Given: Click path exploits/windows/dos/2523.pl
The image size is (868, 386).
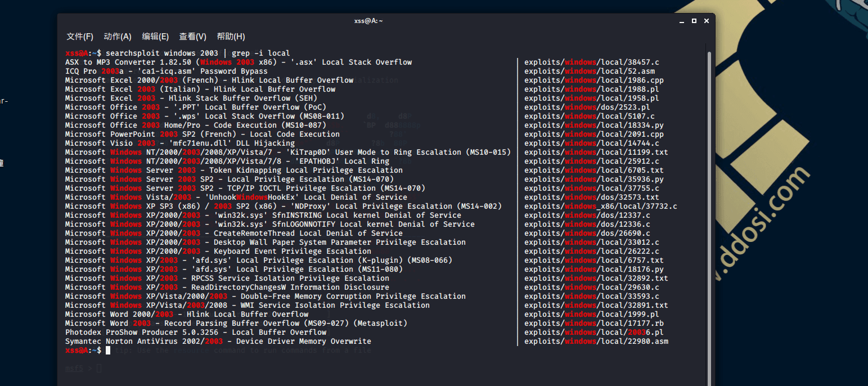Looking at the screenshot, I should (587, 107).
